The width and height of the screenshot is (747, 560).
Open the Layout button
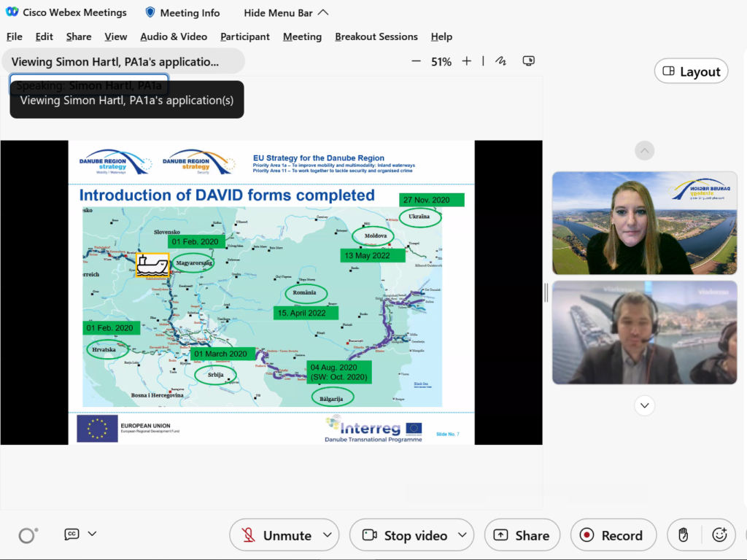pyautogui.click(x=691, y=71)
